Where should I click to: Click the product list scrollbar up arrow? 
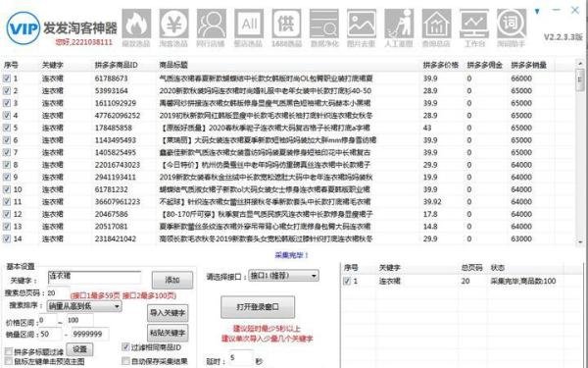pyautogui.click(x=580, y=64)
